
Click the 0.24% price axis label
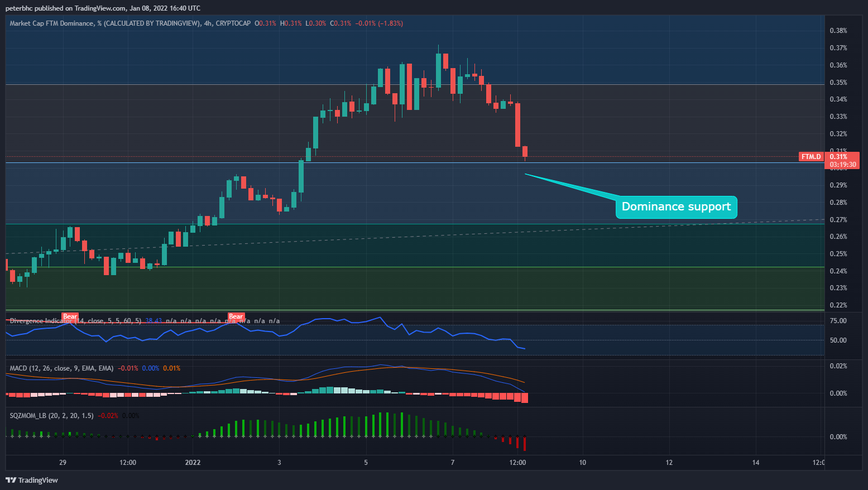tap(838, 271)
